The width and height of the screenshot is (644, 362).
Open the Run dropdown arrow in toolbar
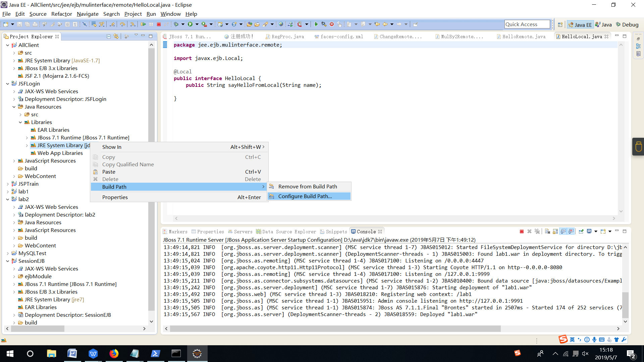(197, 24)
